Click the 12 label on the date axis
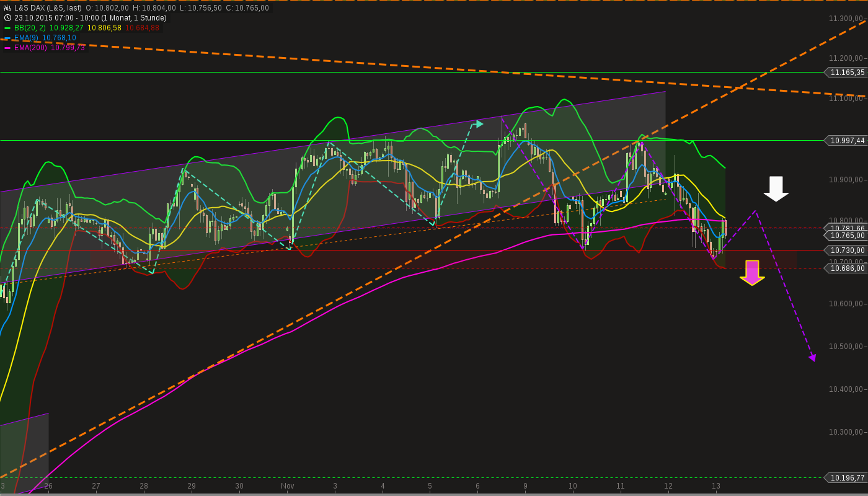This screenshot has height=496, width=868. click(668, 486)
